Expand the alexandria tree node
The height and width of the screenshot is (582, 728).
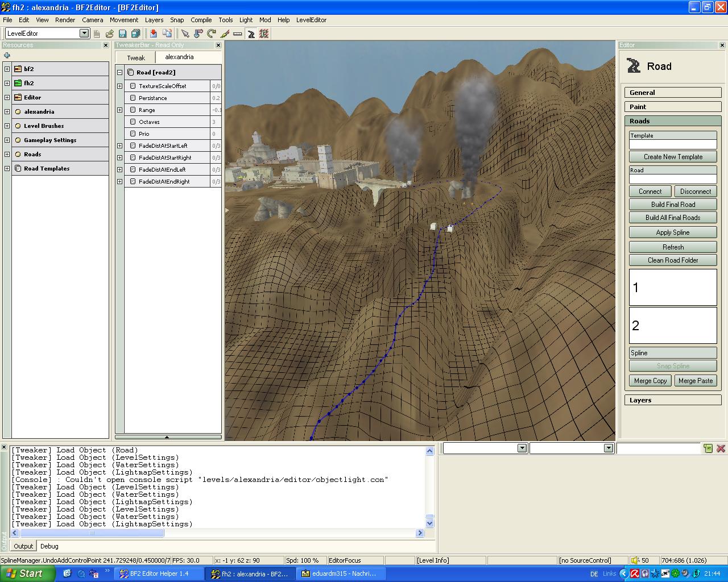point(7,111)
